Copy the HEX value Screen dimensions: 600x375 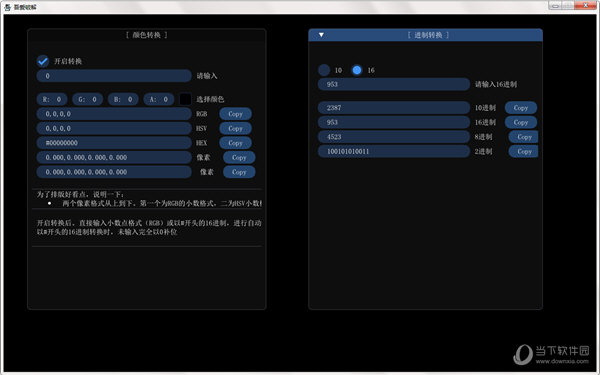click(235, 143)
